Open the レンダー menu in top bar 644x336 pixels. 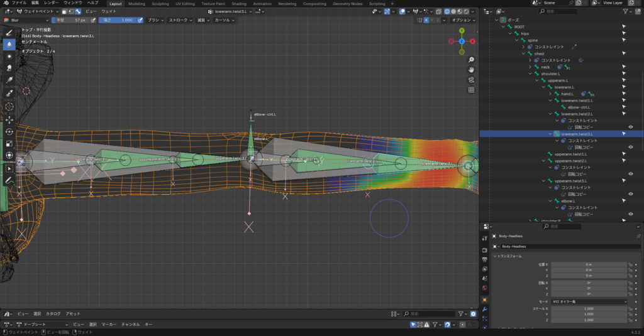(51, 3)
